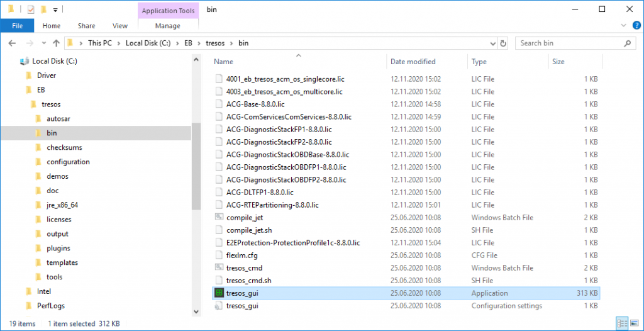Sort files by Date modified column
Viewport: 644px width, 331px height.
[413, 62]
